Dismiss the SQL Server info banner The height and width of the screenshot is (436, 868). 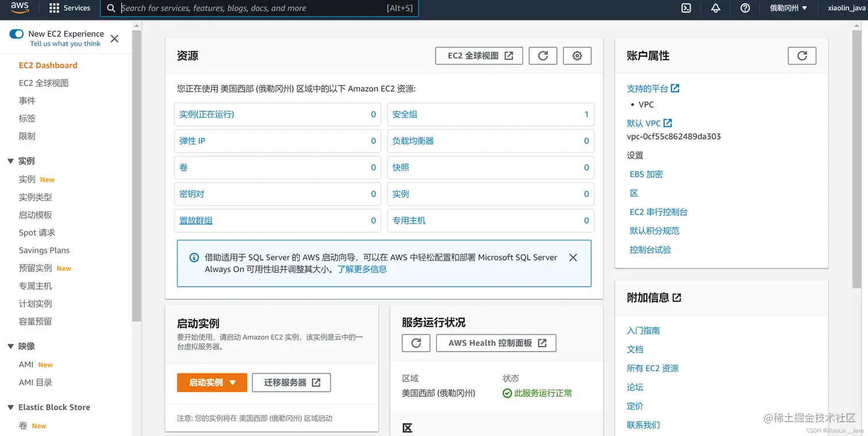(x=573, y=258)
